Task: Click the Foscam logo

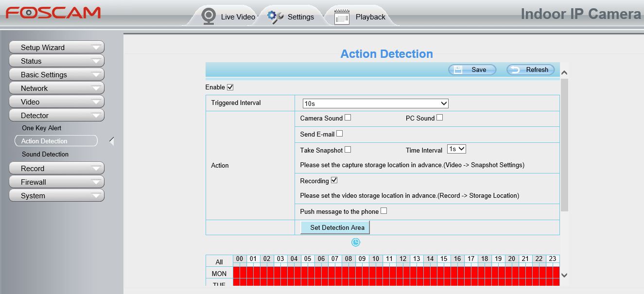Action: click(x=53, y=13)
